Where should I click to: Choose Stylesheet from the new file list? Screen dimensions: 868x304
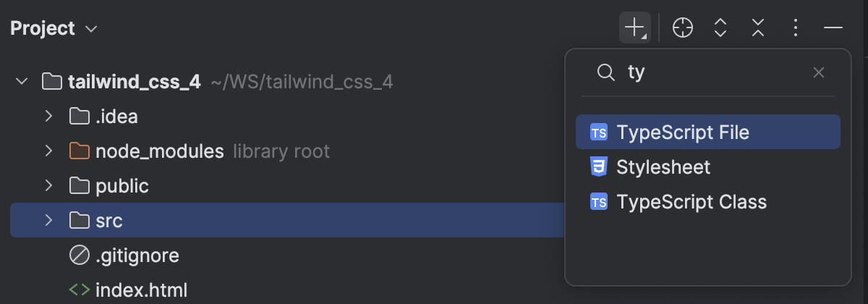tap(708, 167)
